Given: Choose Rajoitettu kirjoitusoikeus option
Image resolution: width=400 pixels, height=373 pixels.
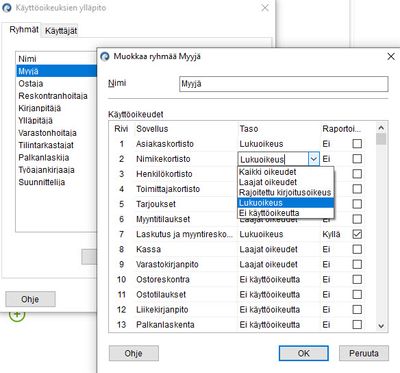Looking at the screenshot, I should pos(286,193).
